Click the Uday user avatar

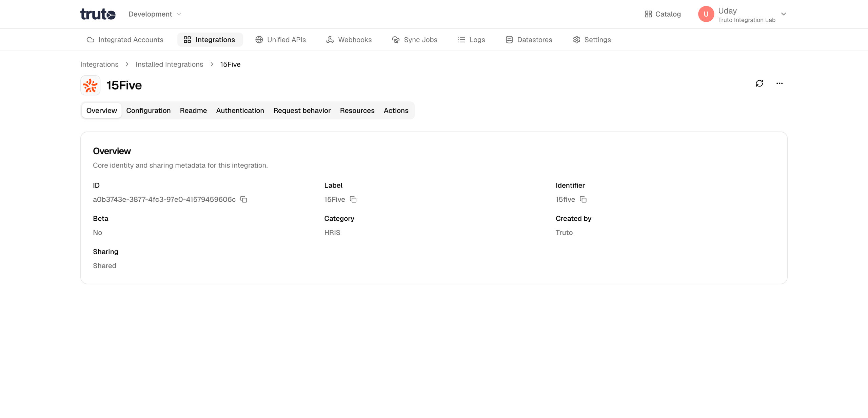point(706,14)
